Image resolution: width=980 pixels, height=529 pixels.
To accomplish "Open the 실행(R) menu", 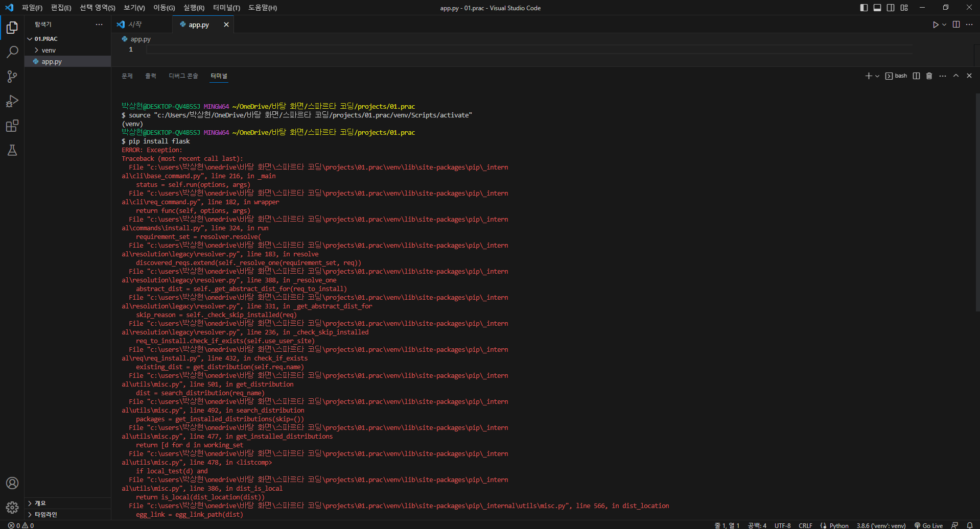I will [x=194, y=8].
